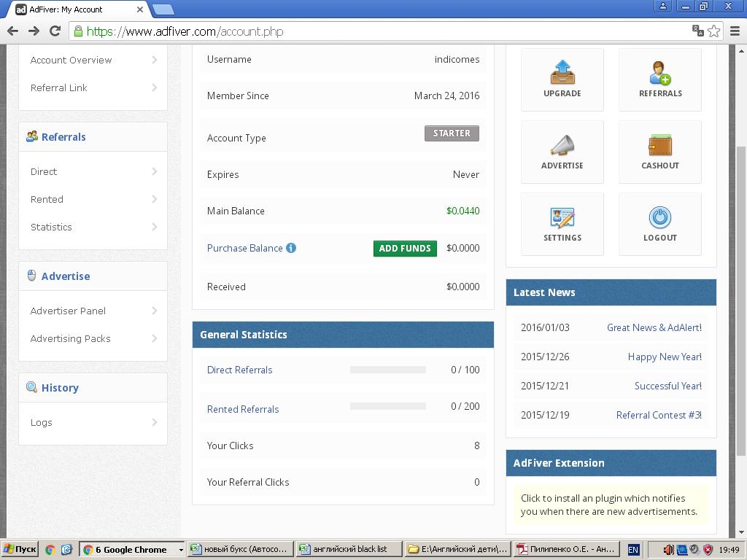
Task: Open the Settings icon tile
Action: point(562,225)
